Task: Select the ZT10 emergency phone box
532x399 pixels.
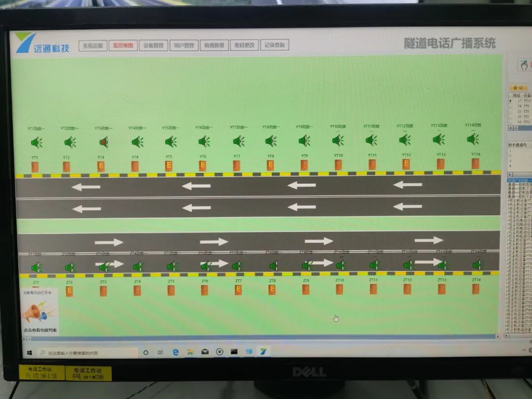Action: 339,289
